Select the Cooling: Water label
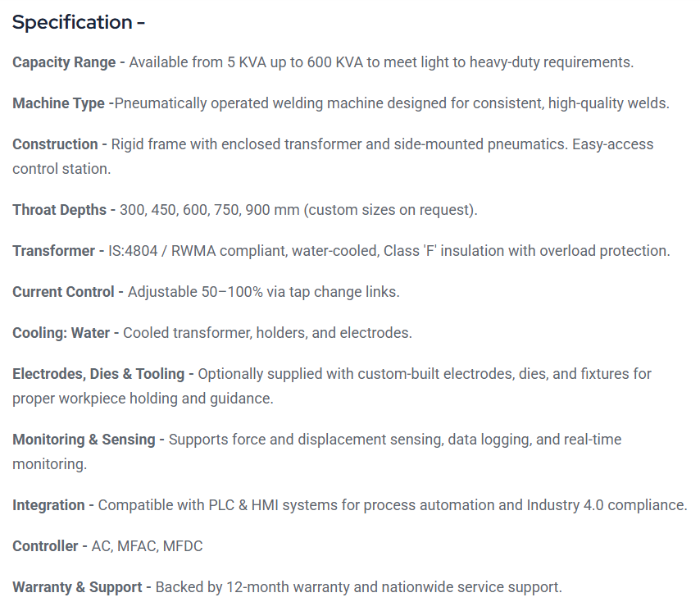The height and width of the screenshot is (611, 700). pos(61,333)
